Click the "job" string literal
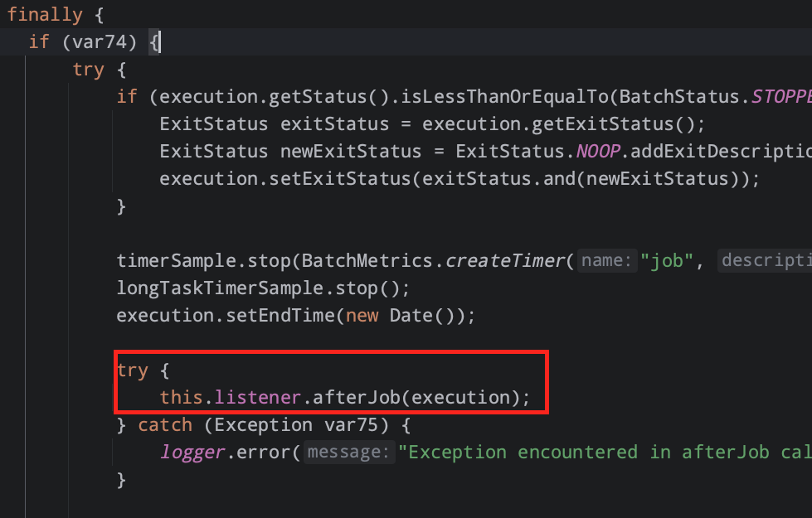Image resolution: width=812 pixels, height=518 pixels. coord(667,261)
